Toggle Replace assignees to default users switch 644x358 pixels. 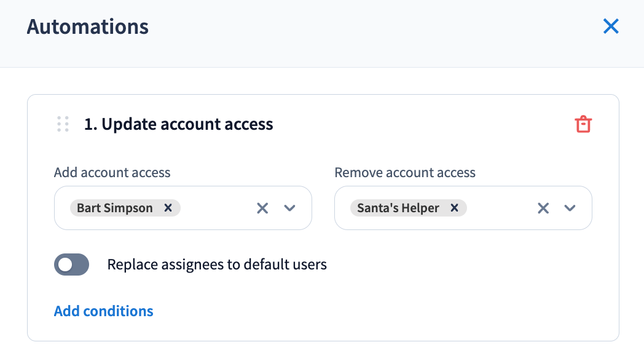pos(72,265)
